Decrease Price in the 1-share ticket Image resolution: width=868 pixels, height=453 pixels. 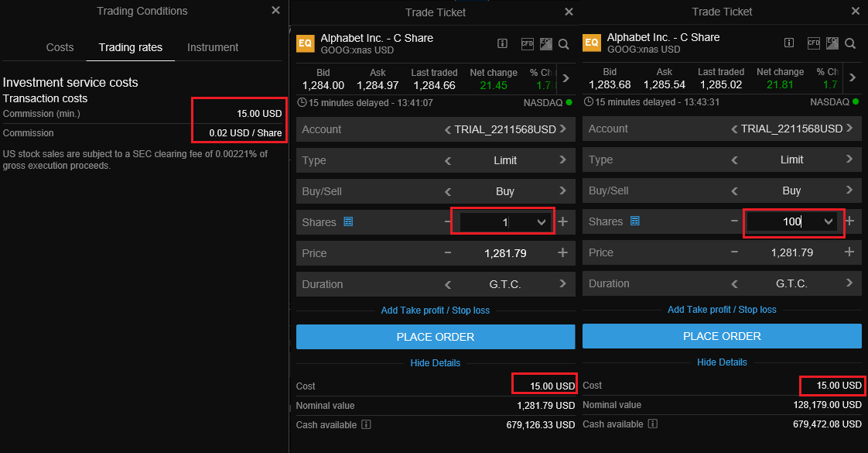pos(447,253)
